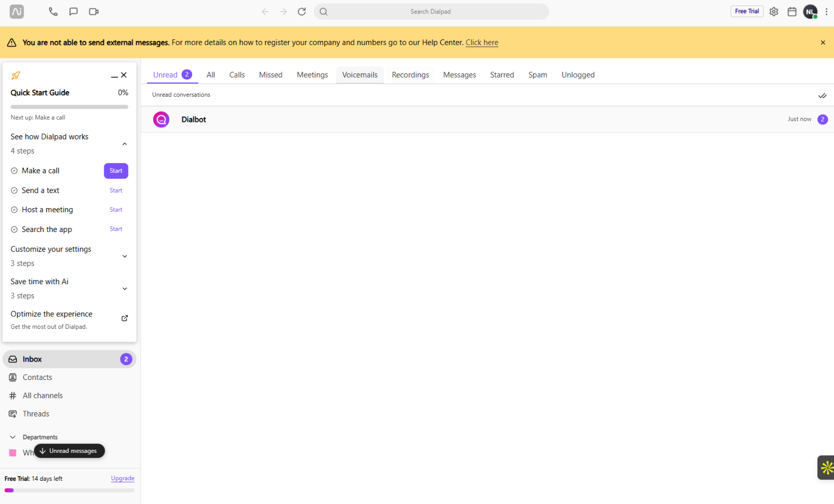The image size is (834, 504).
Task: Click the rocket Quick Start icon
Action: click(15, 75)
